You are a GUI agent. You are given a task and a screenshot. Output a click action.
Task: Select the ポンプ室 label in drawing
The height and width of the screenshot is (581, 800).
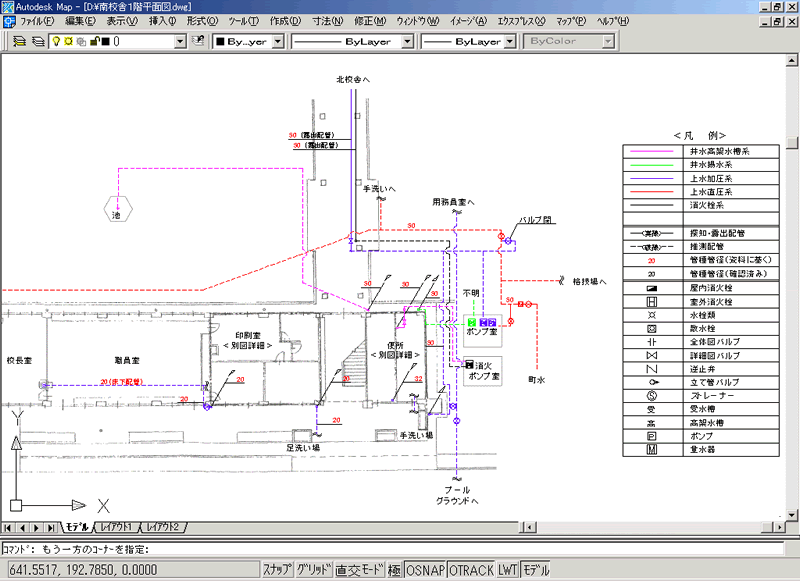point(482,332)
